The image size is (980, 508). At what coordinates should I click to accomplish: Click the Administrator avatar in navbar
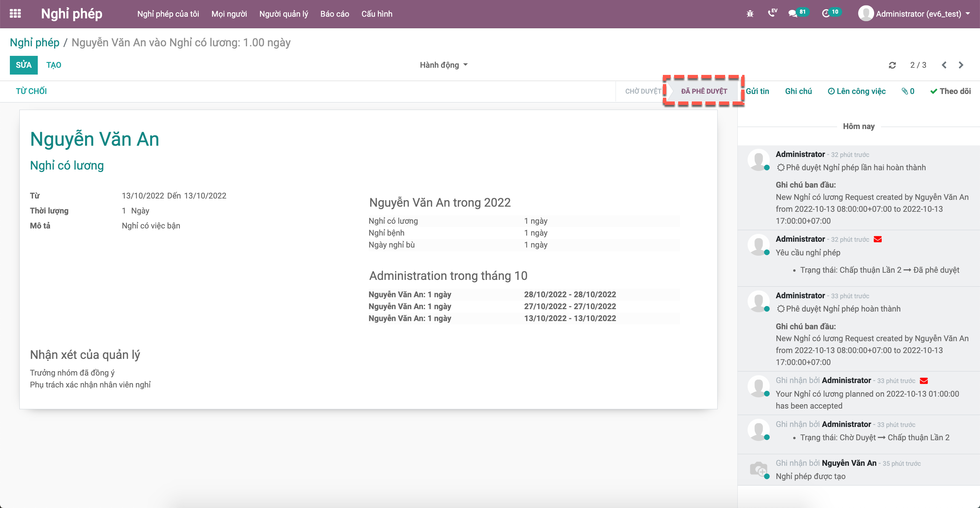tap(865, 14)
